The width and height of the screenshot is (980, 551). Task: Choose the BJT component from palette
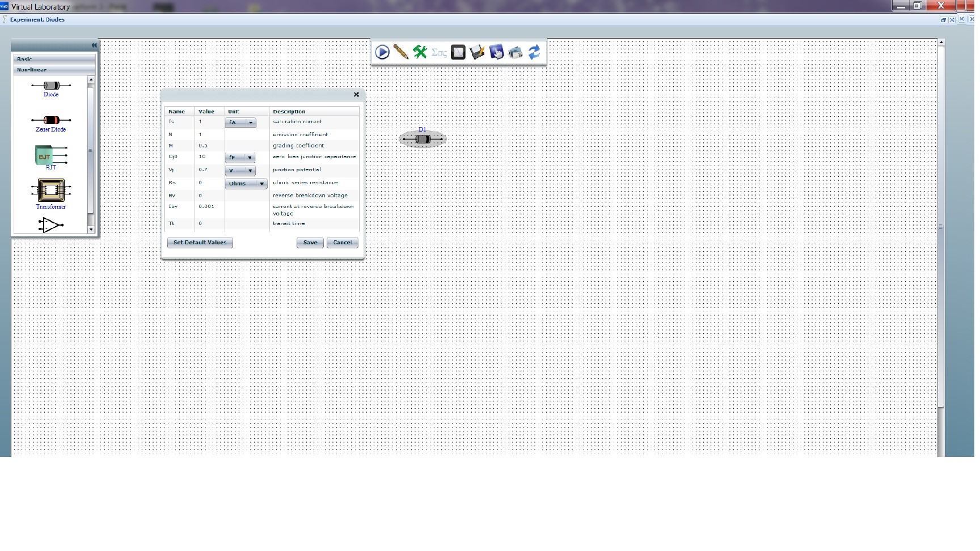coord(51,156)
